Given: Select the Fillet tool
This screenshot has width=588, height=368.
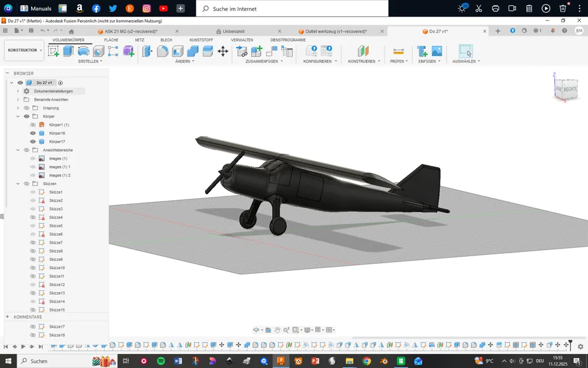Looking at the screenshot, I should [162, 51].
